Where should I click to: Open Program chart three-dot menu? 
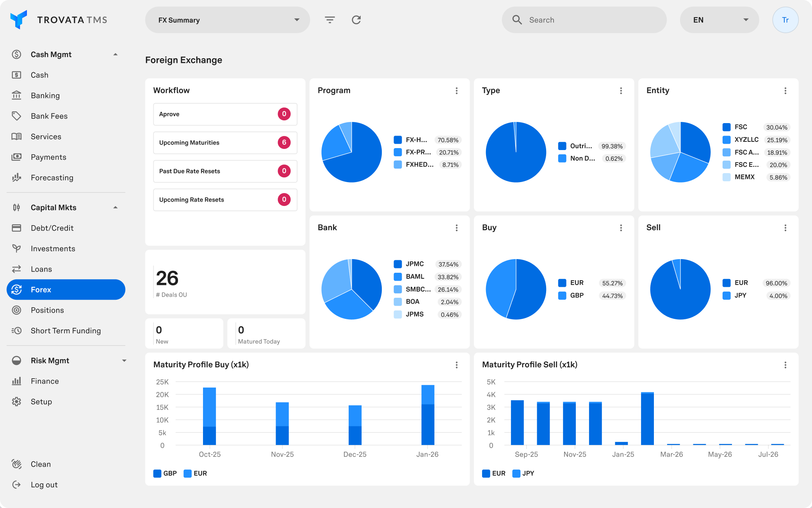tap(456, 91)
